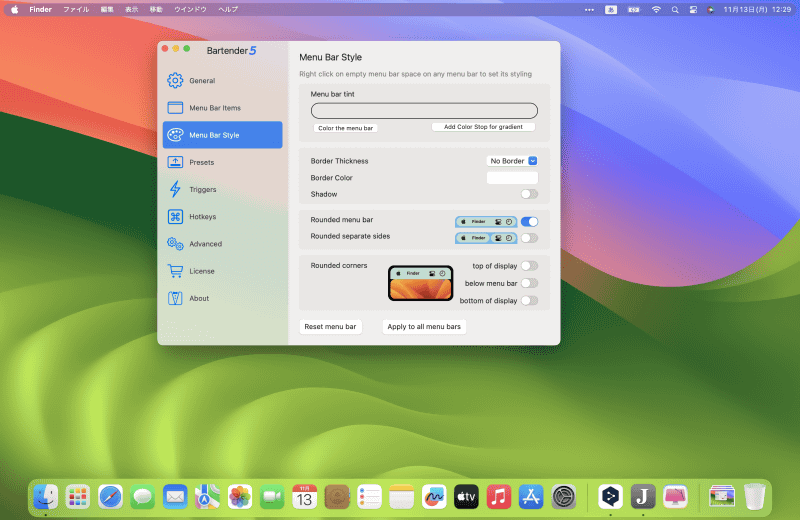Open the ウインドウ menu

[x=190, y=10]
